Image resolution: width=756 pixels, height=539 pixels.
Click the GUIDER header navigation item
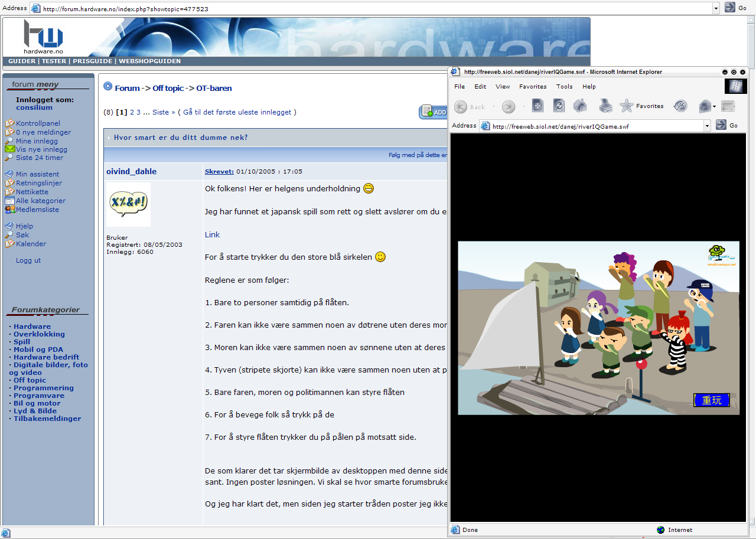22,61
